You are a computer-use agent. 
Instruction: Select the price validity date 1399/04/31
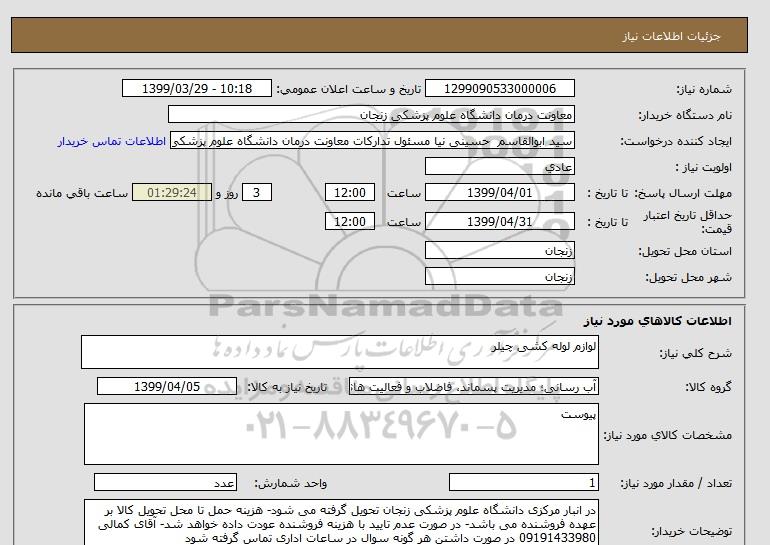pos(499,221)
